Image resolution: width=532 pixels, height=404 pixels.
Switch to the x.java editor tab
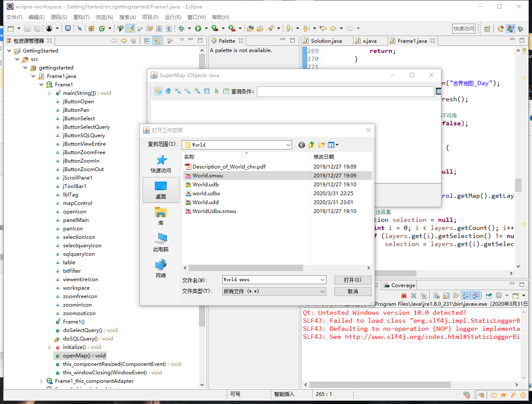[369, 41]
